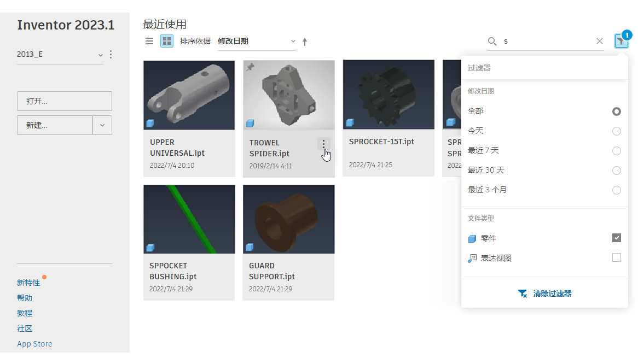This screenshot has width=638, height=364.
Task: Switch to grid tile view icon
Action: (x=167, y=41)
